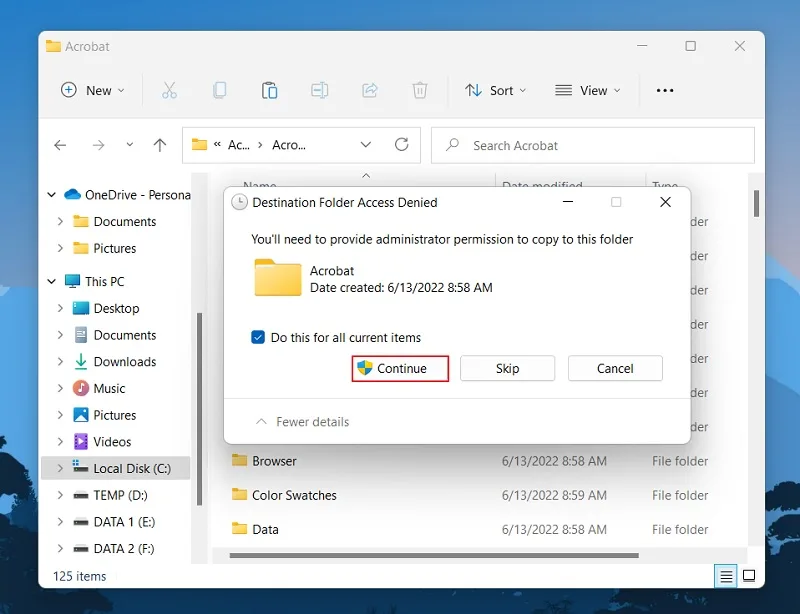Click the Rename icon in toolbar
Viewport: 800px width, 614px height.
pos(319,90)
